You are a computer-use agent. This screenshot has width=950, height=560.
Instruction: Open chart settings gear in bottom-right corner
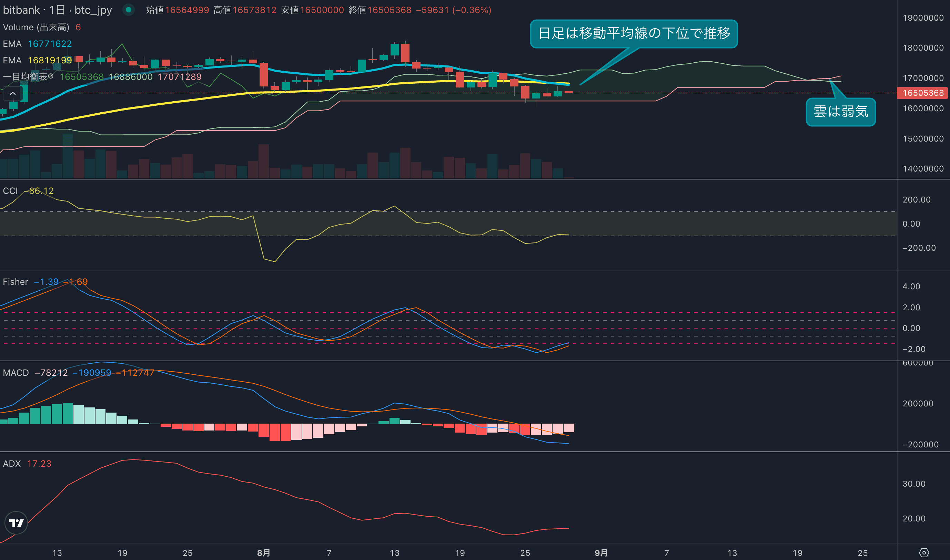[x=923, y=553]
